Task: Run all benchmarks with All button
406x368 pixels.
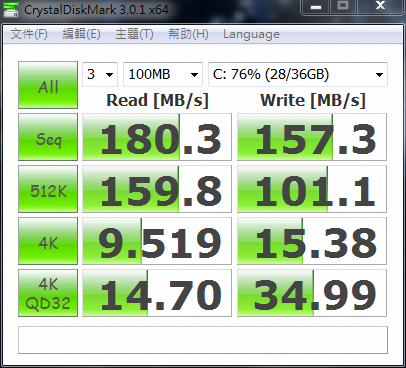Action: tap(48, 85)
